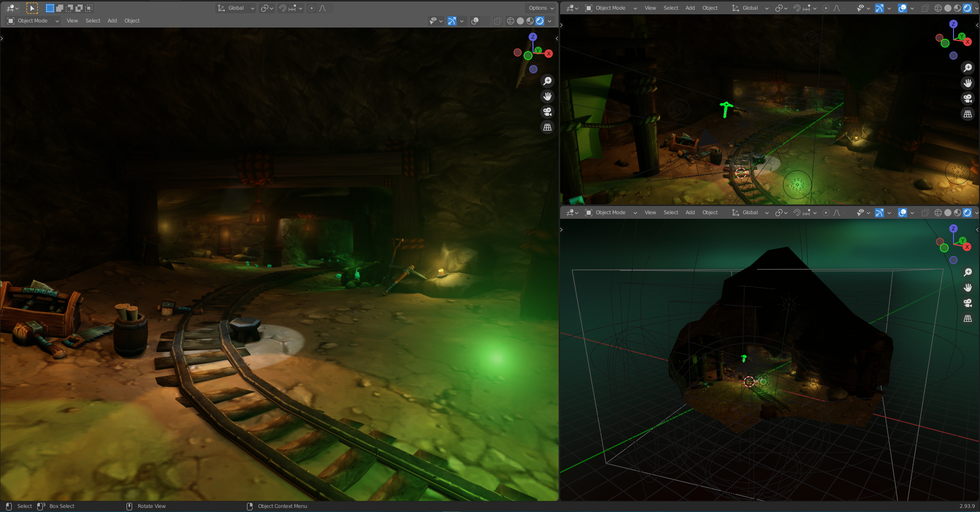Toggle overlays in main viewport
Image resolution: width=980 pixels, height=512 pixels.
(475, 21)
